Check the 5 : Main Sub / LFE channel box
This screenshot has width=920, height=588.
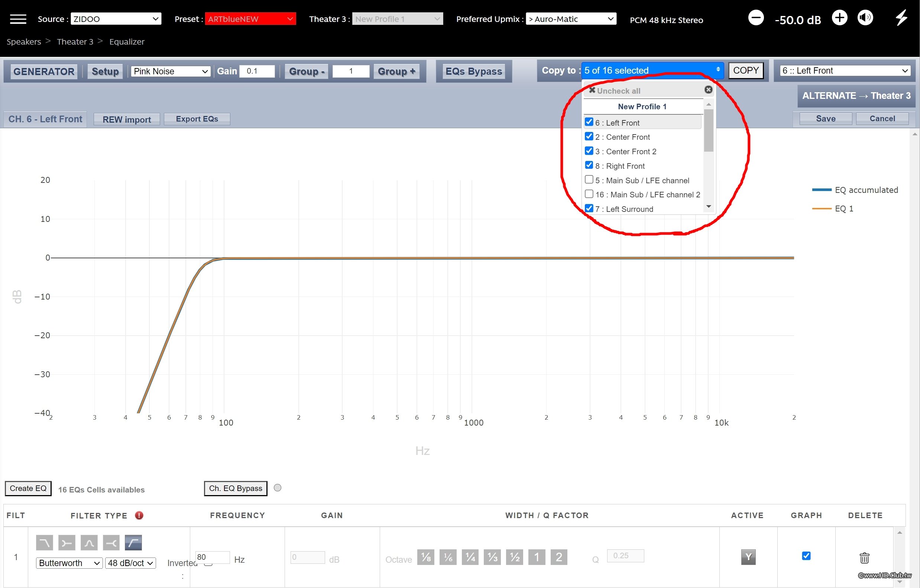[x=589, y=180]
